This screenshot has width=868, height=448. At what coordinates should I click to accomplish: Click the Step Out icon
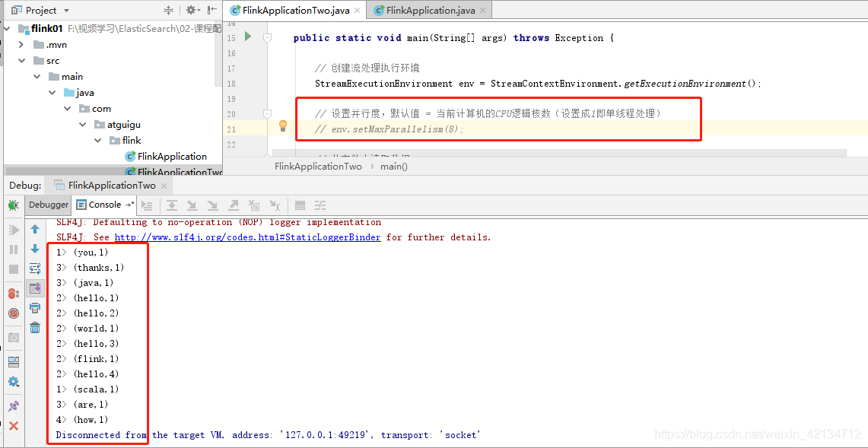click(x=233, y=205)
